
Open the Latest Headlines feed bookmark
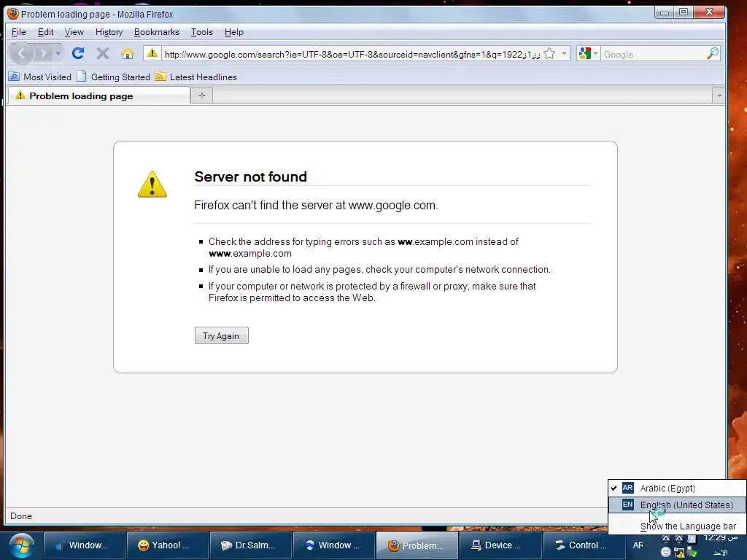(196, 77)
